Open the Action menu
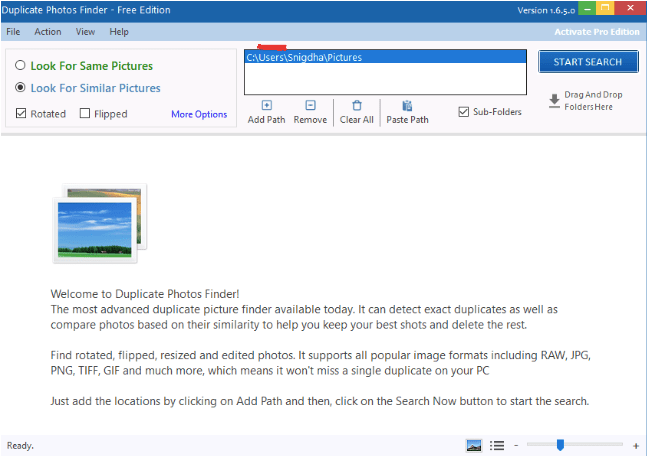 click(48, 32)
